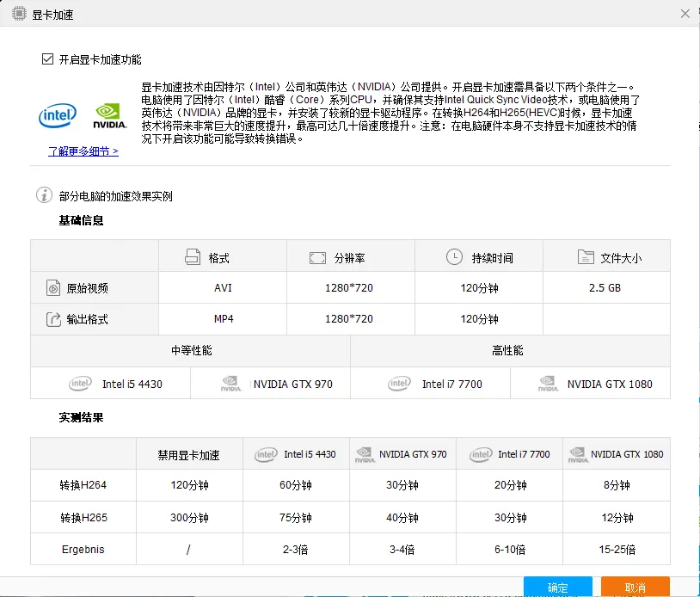Click the graphics chip icon in title bar
Image resolution: width=700 pixels, height=597 pixels.
[19, 14]
